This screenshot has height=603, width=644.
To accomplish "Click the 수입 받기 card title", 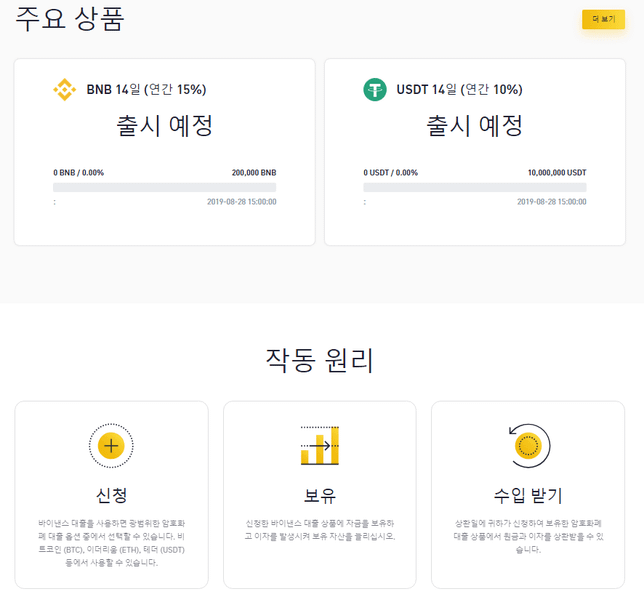I will [x=528, y=495].
